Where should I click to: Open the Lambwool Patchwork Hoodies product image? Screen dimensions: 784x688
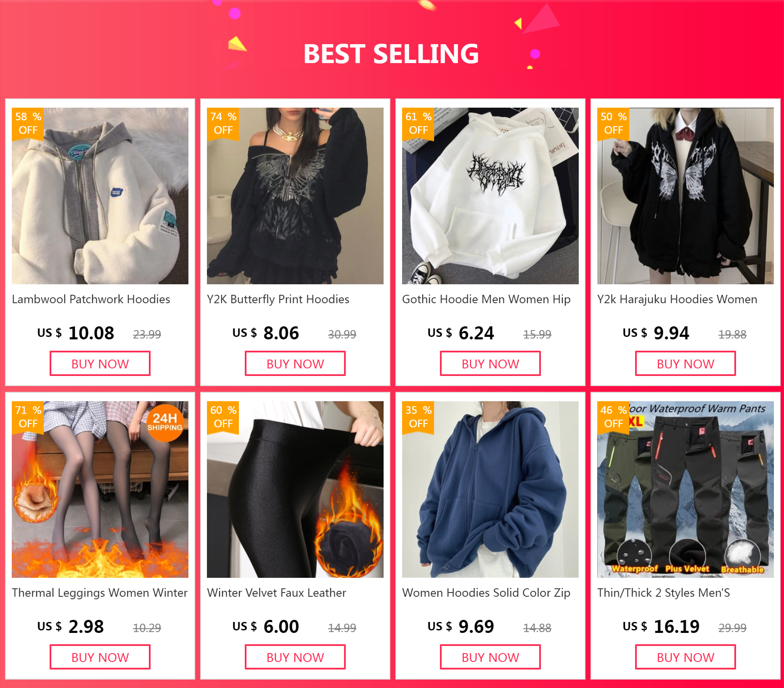(x=100, y=196)
